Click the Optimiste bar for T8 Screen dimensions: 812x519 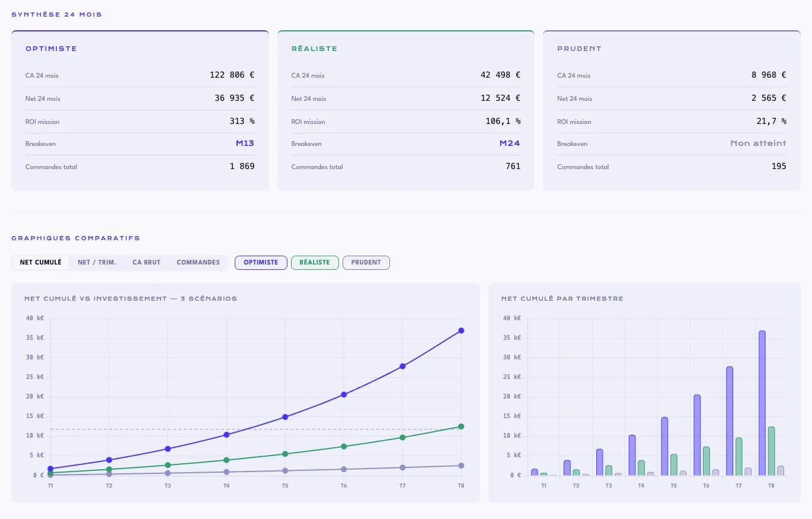click(x=762, y=403)
